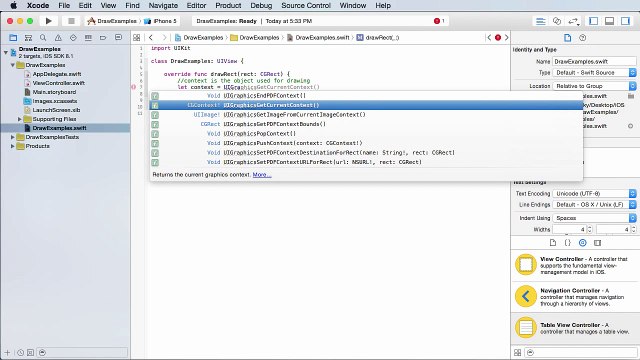Select the Standard editor
The width and height of the screenshot is (640, 360).
541,21
